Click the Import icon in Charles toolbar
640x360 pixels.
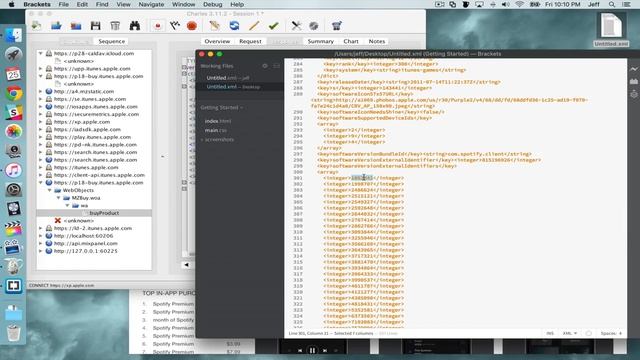[x=37, y=26]
